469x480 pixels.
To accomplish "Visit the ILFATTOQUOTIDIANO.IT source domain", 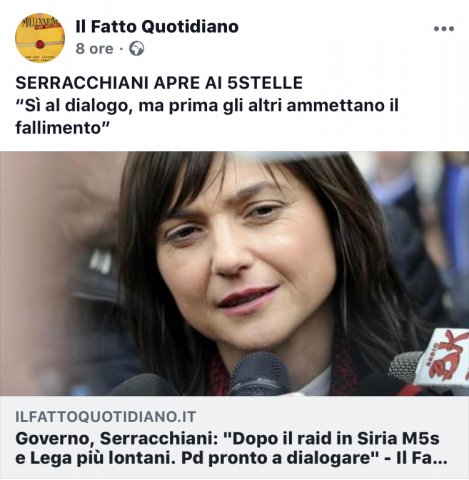I will [x=106, y=417].
